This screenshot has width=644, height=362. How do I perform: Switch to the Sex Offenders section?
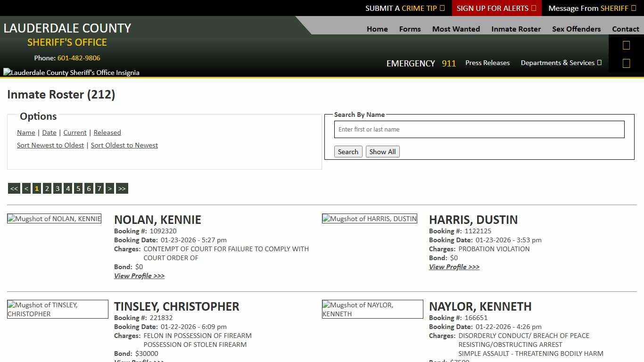576,29
